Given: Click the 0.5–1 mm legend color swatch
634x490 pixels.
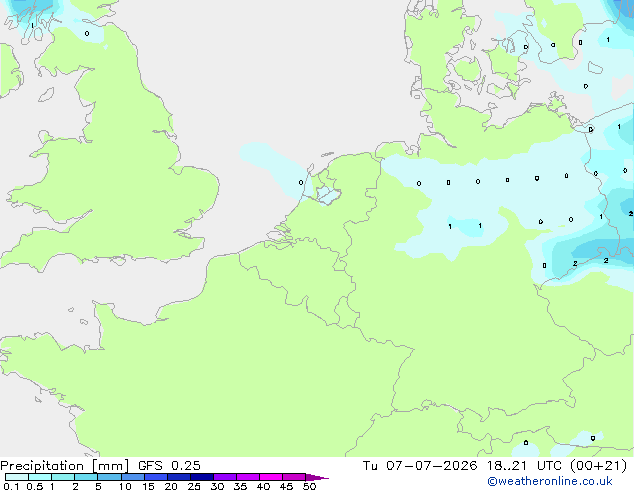Looking at the screenshot, I should [40, 477].
